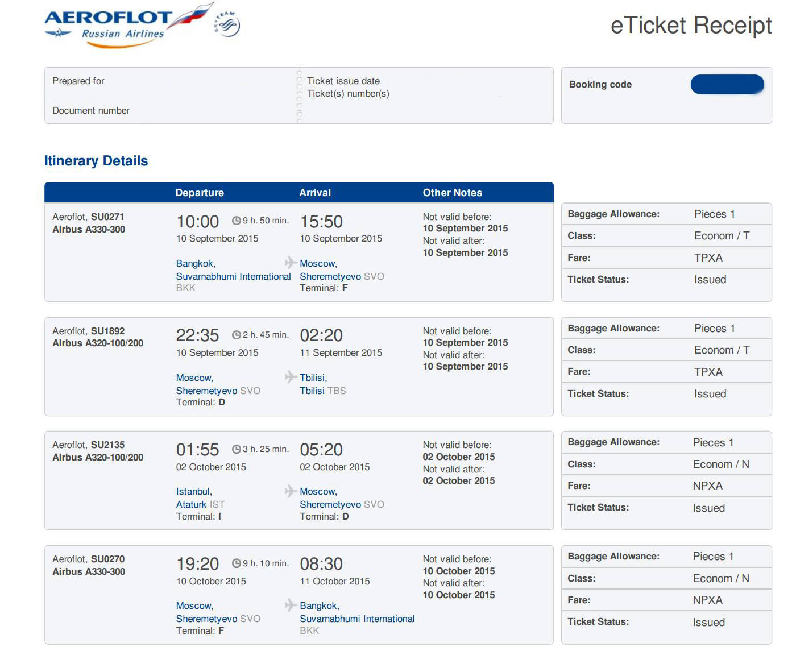This screenshot has height=672, width=796.
Task: Click the SkyTeam alliance emblem
Action: [227, 24]
